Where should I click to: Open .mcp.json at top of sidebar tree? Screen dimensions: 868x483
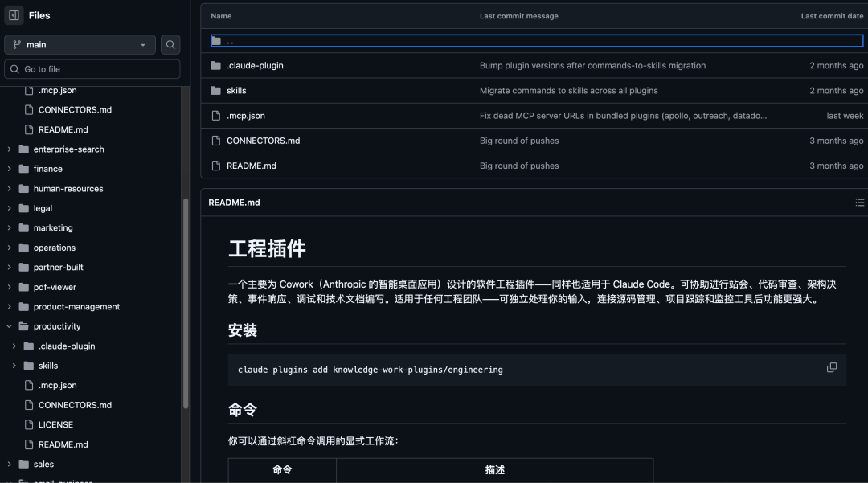(x=58, y=90)
